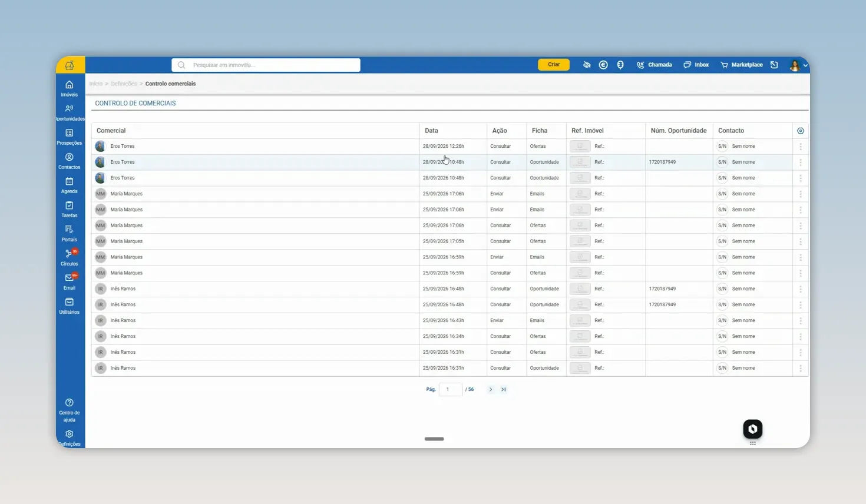Click the microphone icon in top bar
Screen dimensions: 866x504
coord(620,65)
